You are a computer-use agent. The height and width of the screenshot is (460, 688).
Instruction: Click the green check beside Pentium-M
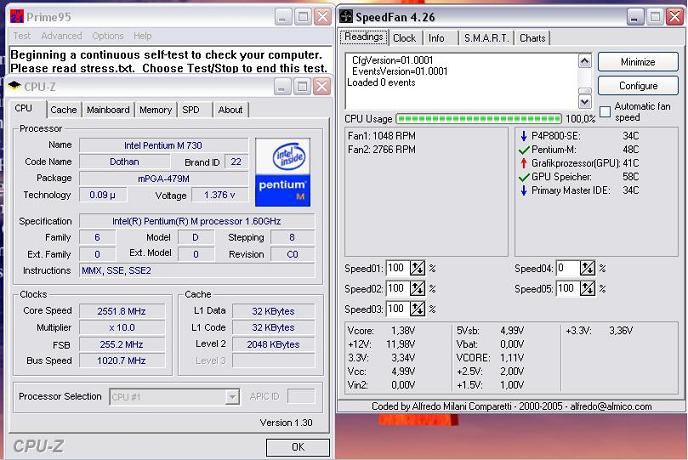(x=524, y=150)
